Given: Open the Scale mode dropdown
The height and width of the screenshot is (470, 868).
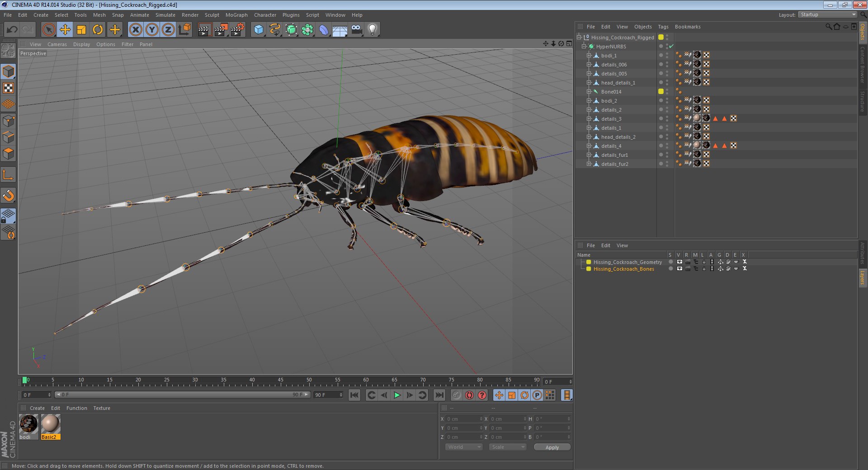Looking at the screenshot, I should [x=508, y=447].
